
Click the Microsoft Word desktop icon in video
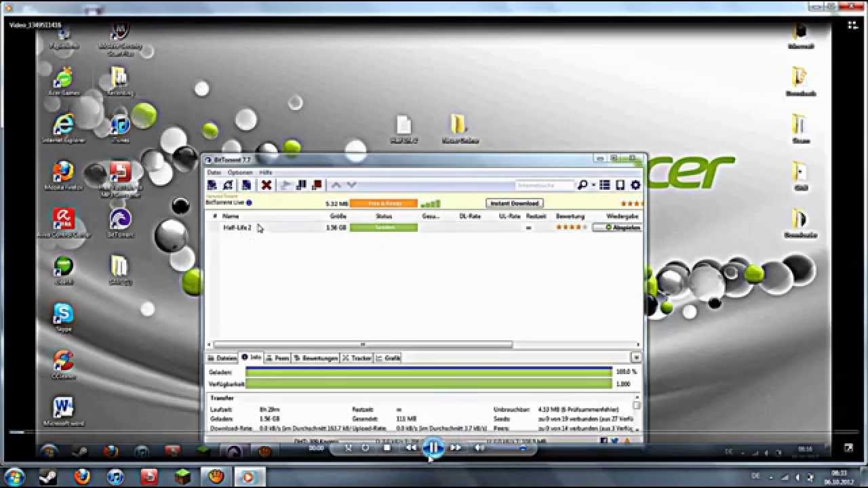[64, 412]
